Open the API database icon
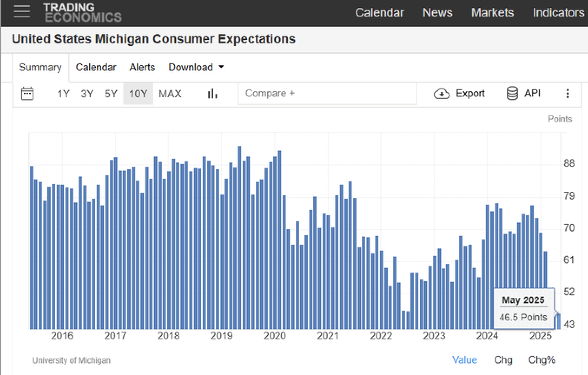The image size is (588, 375). (512, 93)
